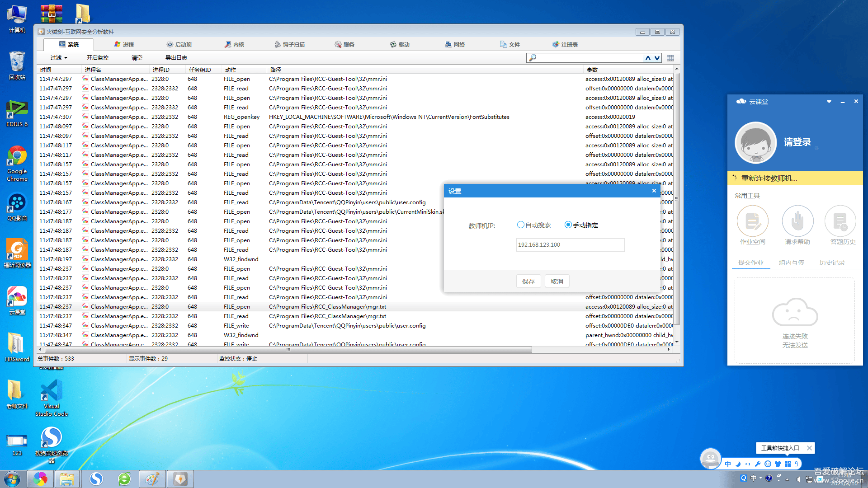
Task: Open the 过滤 filter dropdown
Action: [x=59, y=58]
